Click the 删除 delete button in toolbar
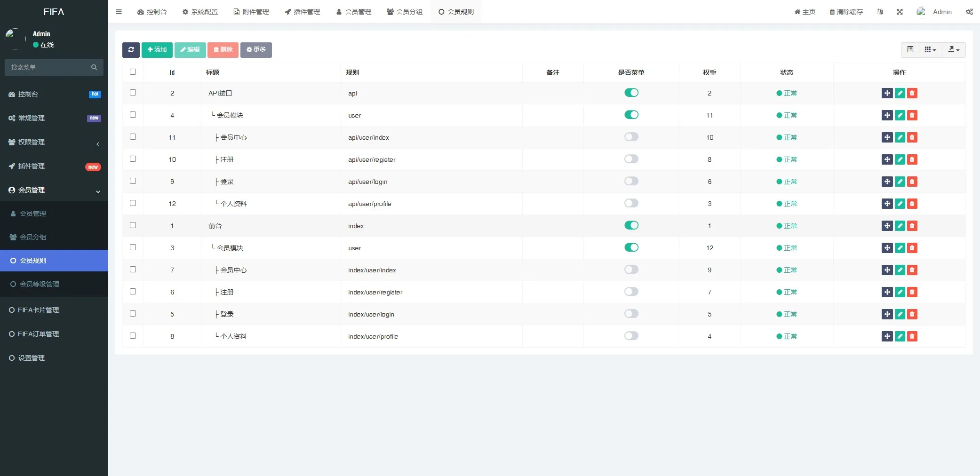Screen dimensions: 980x476 pos(223,50)
